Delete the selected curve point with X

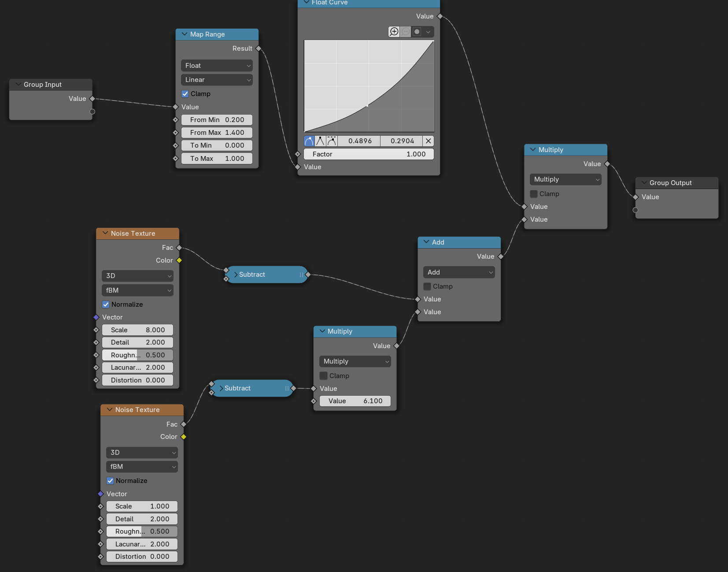click(428, 141)
